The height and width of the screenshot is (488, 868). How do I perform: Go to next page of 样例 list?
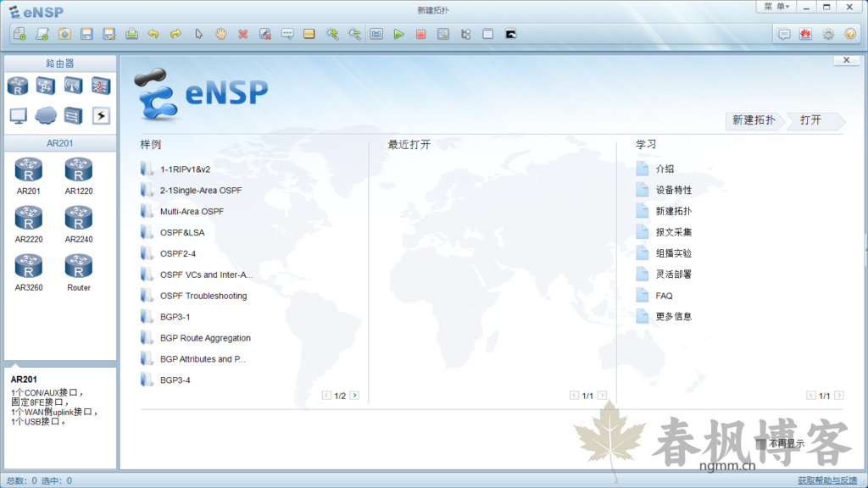click(x=354, y=396)
